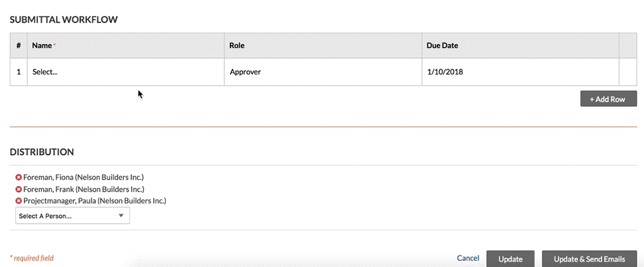The image size is (644, 267).
Task: Open the Name 'Select...' dropdown in row 1
Action: 126,72
